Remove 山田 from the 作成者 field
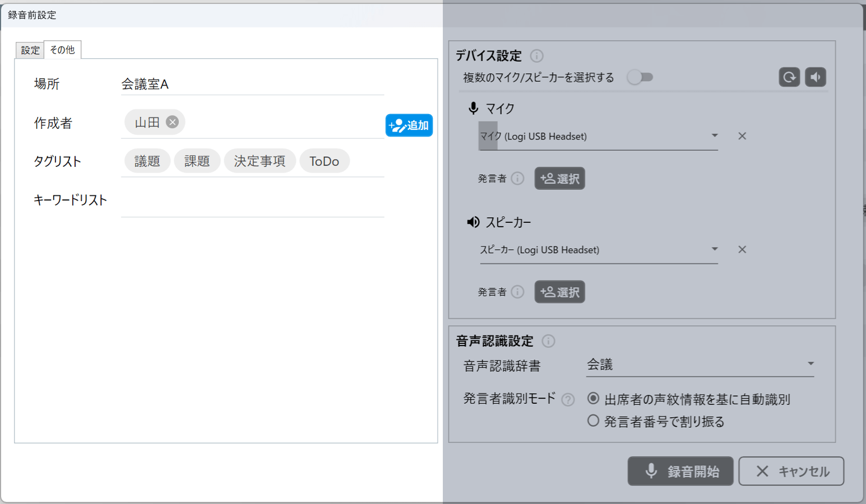Viewport: 866px width, 504px height. coord(173,122)
